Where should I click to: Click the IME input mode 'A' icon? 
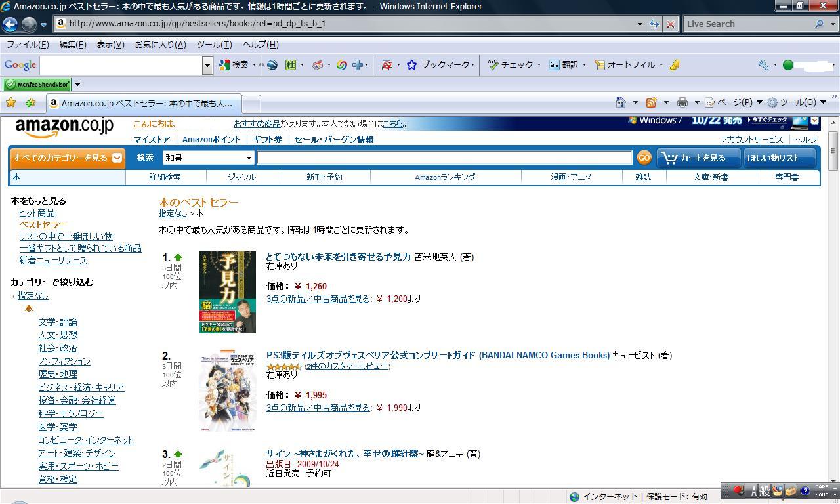[x=754, y=491]
